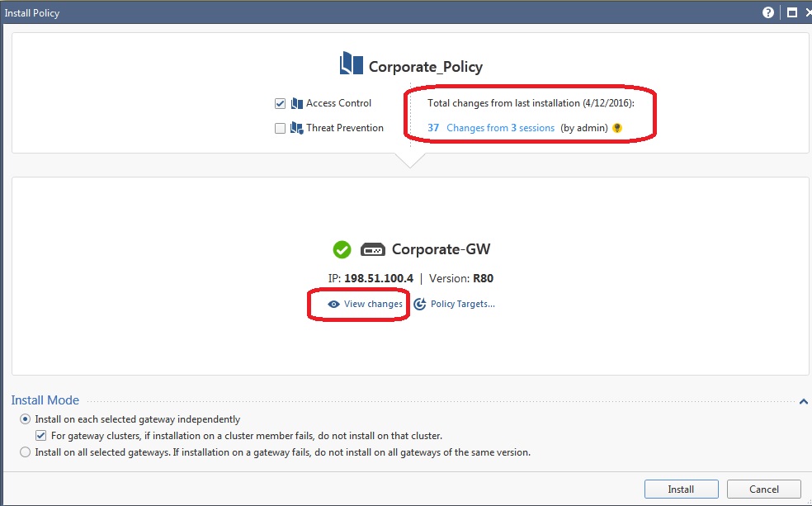The image size is (812, 506).
Task: Open the Policy Targets... link
Action: (462, 304)
